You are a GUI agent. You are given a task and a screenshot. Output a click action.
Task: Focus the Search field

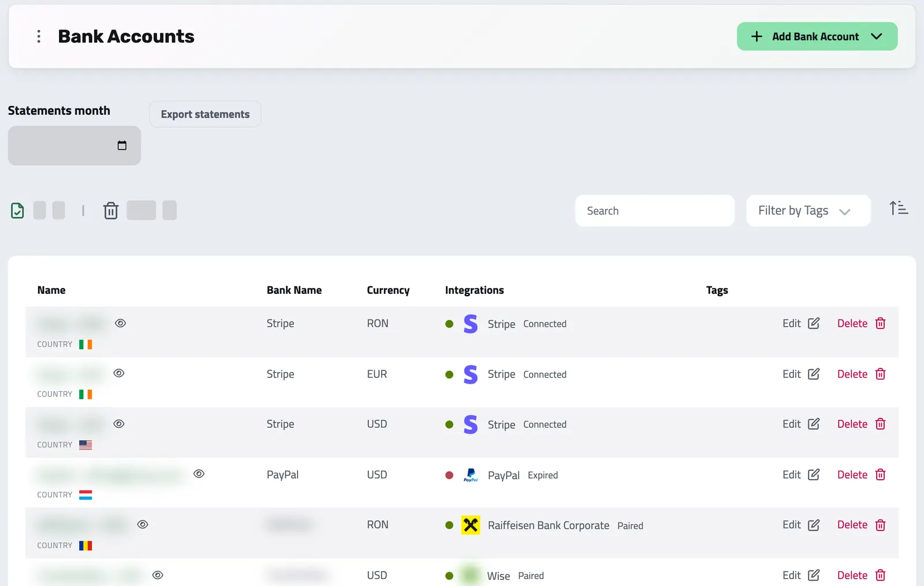pyautogui.click(x=655, y=211)
